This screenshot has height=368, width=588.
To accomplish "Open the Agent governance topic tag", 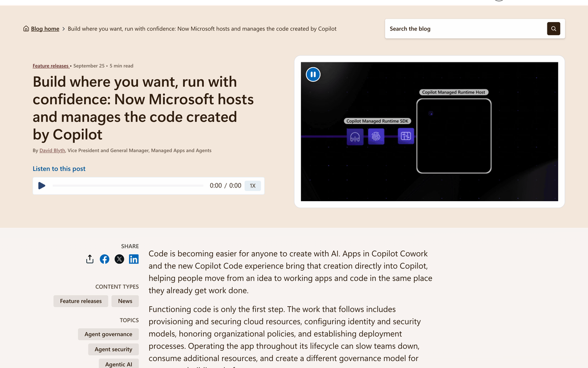I will (108, 334).
